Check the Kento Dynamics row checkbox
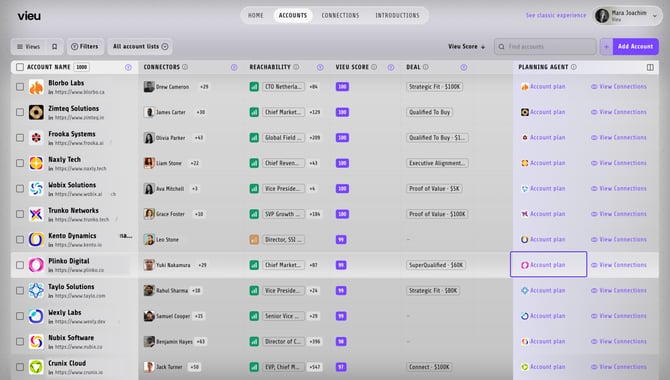The width and height of the screenshot is (670, 380). point(20,239)
